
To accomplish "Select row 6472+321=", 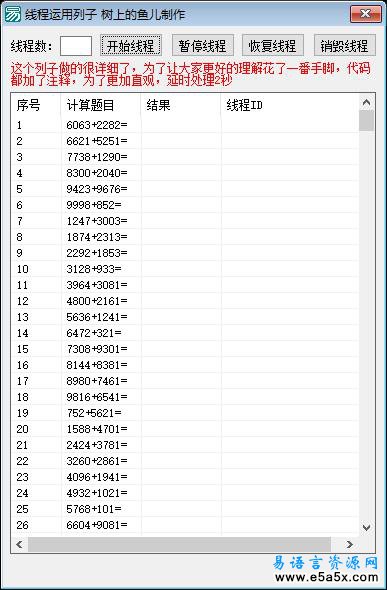I will click(x=185, y=333).
